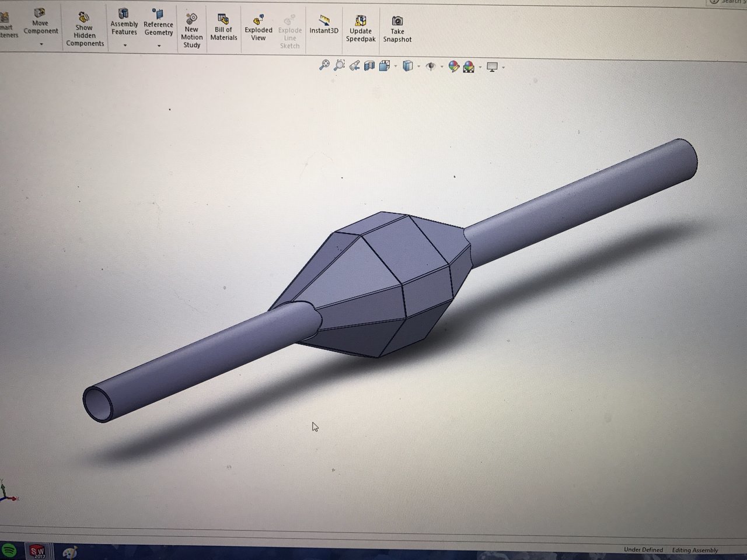
Task: Open the Bill of Materials tool
Action: click(224, 27)
